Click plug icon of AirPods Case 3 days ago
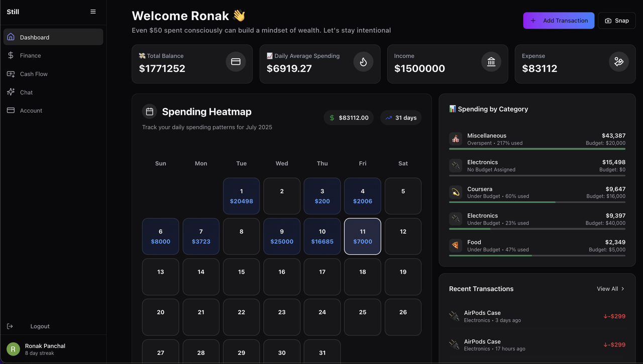The width and height of the screenshot is (643, 364). [454, 316]
